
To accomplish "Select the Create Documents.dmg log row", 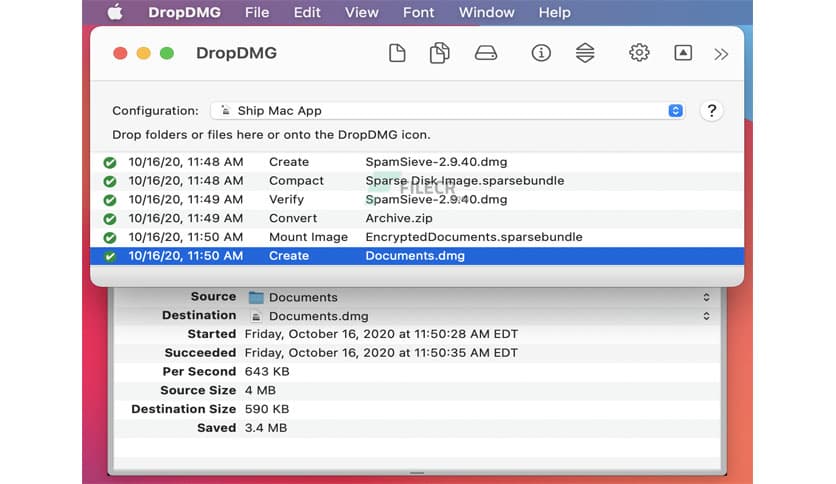I will [x=417, y=256].
